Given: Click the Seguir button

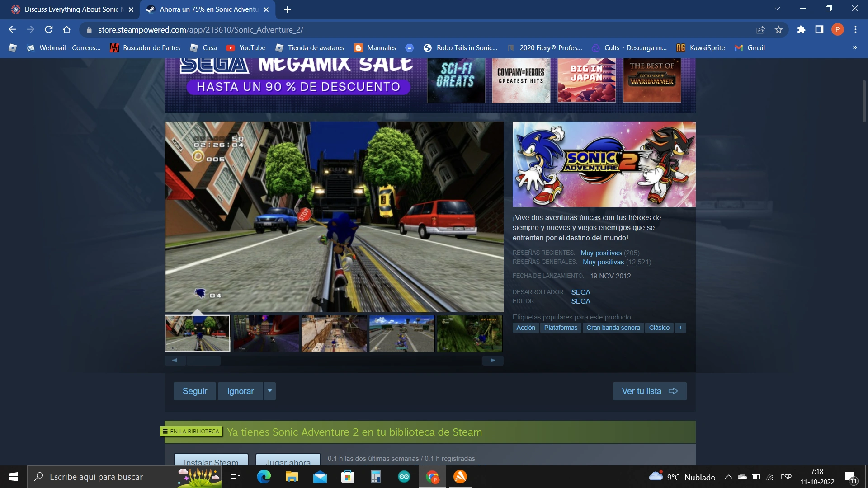Looking at the screenshot, I should 194,391.
